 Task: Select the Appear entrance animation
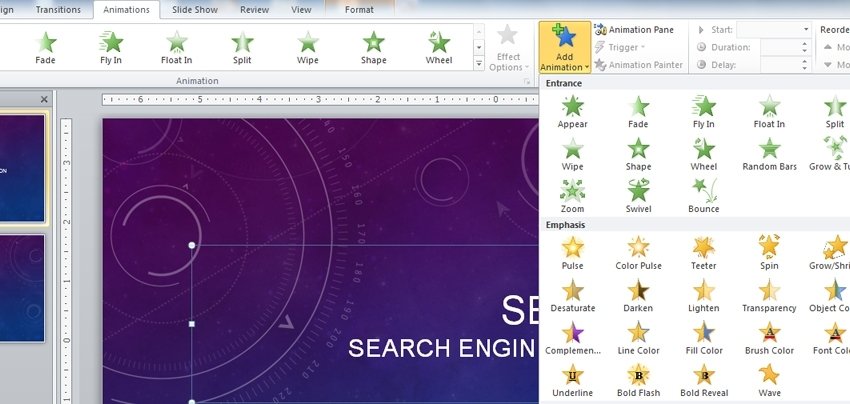coord(572,111)
